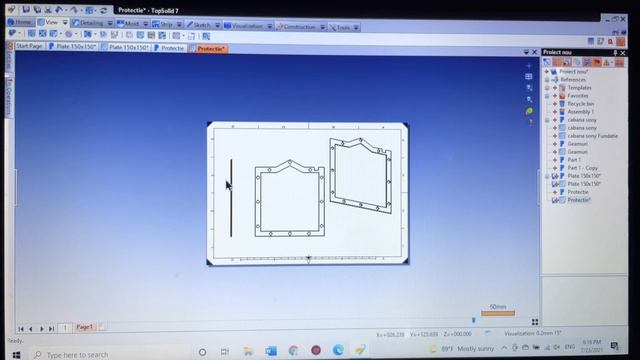Undo the last action in title bar
This screenshot has height=360, width=640.
(x=59, y=9)
